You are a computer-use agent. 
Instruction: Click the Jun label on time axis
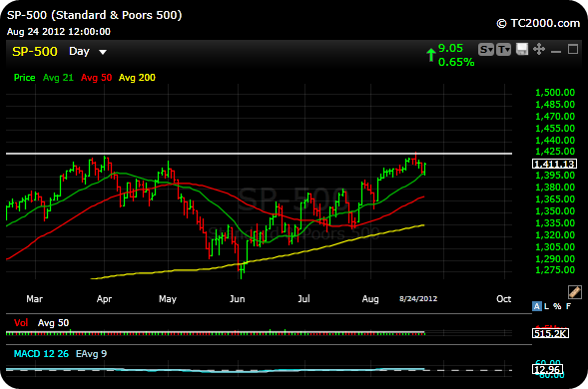237,299
